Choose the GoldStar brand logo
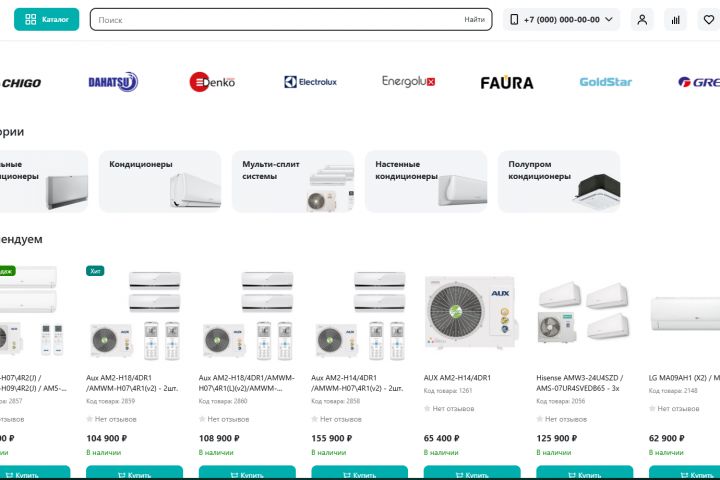Viewport: 720px width, 480px height. 606,82
